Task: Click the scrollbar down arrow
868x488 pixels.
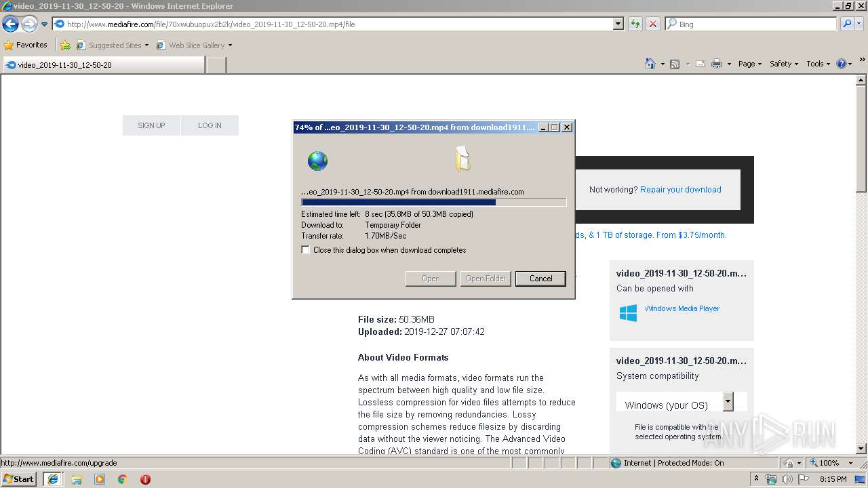Action: pyautogui.click(x=862, y=449)
